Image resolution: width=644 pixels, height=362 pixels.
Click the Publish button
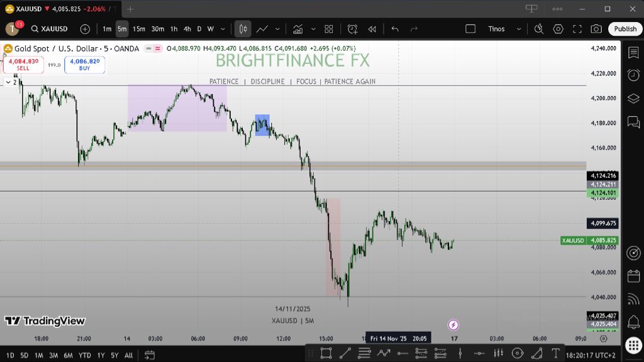point(625,29)
